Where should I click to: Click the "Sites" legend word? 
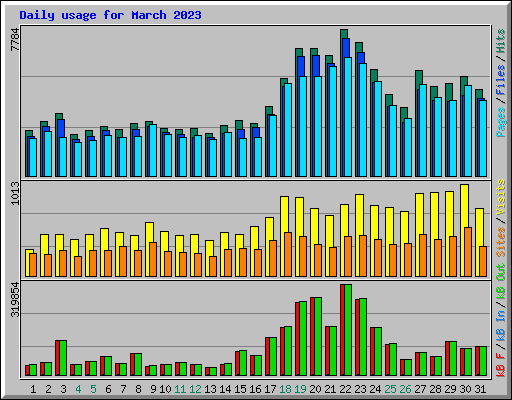501,242
